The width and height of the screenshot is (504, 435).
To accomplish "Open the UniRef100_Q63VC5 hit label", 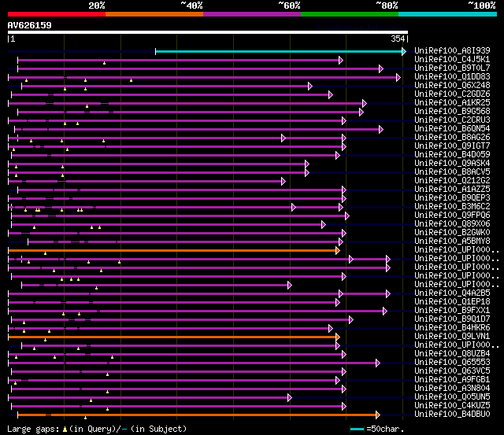I will (x=452, y=371).
